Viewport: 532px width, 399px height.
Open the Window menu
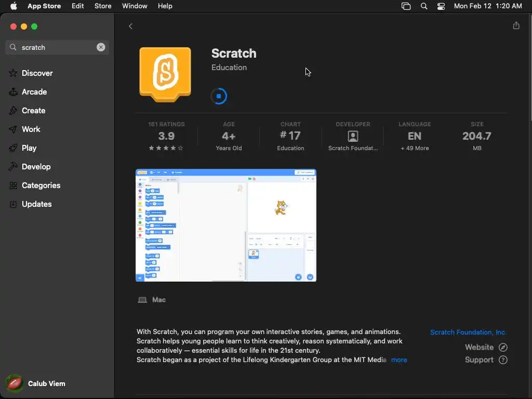click(135, 6)
